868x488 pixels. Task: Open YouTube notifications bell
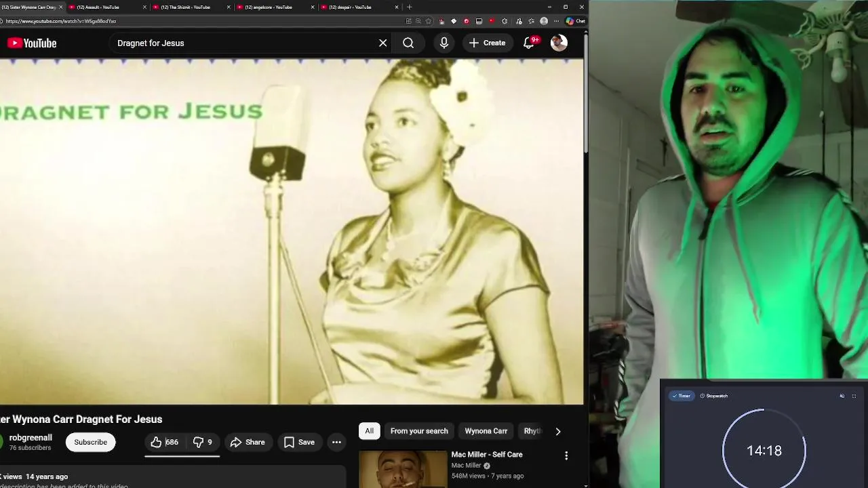tap(530, 43)
